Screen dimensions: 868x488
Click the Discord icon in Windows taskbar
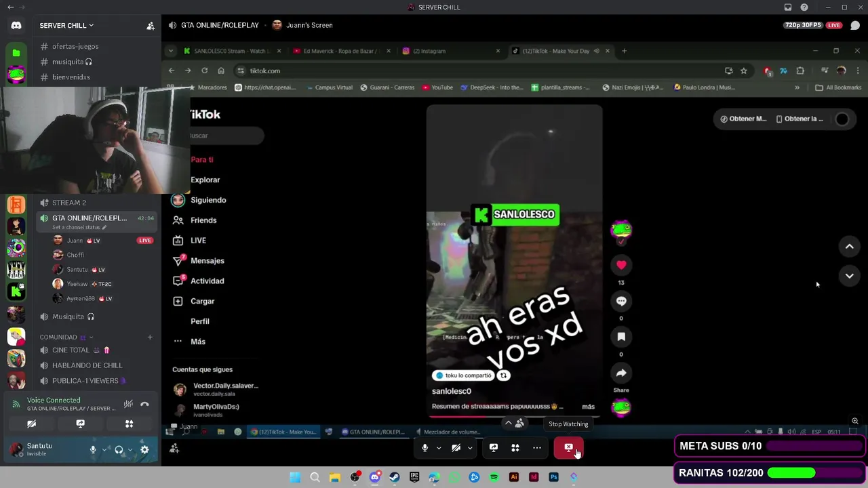click(374, 477)
